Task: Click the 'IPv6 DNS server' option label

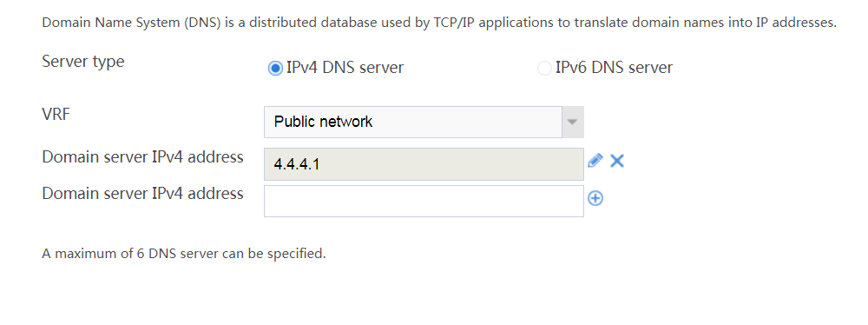Action: 614,68
